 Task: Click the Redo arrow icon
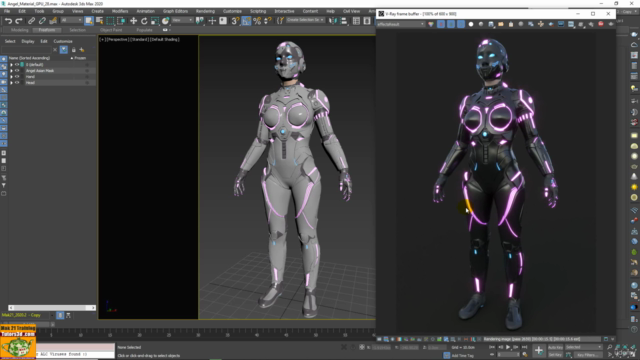(19, 21)
